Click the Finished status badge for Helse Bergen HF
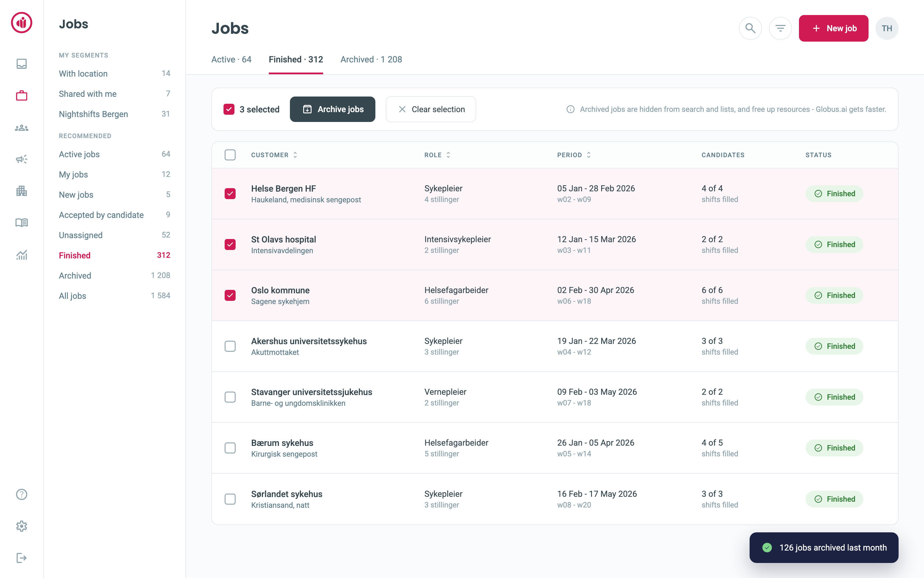The image size is (924, 578). tap(834, 193)
